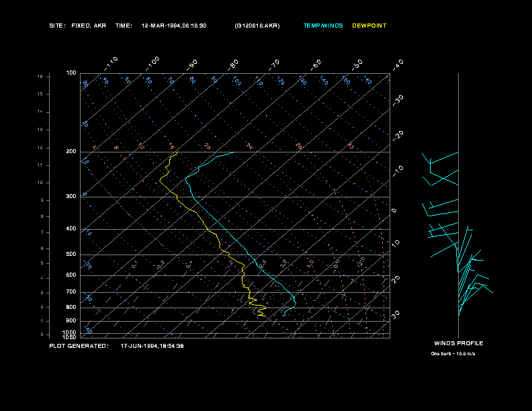532x411 pixels.
Task: Click the 600 pressure level label
Action: [71, 275]
